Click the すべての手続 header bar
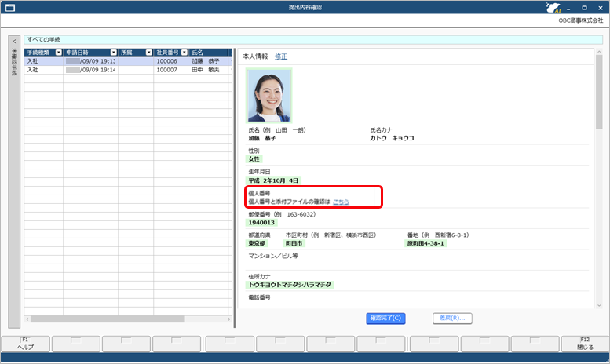The width and height of the screenshot is (610, 364). (x=314, y=38)
